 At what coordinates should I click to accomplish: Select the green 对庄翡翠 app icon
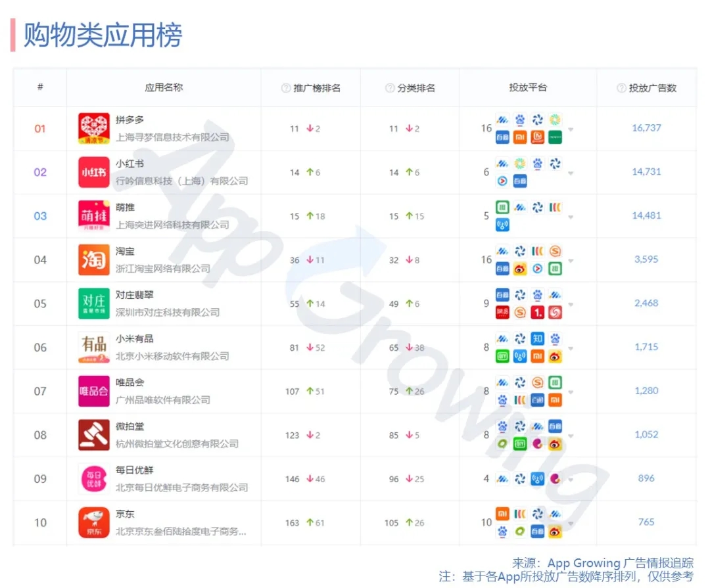[94, 304]
